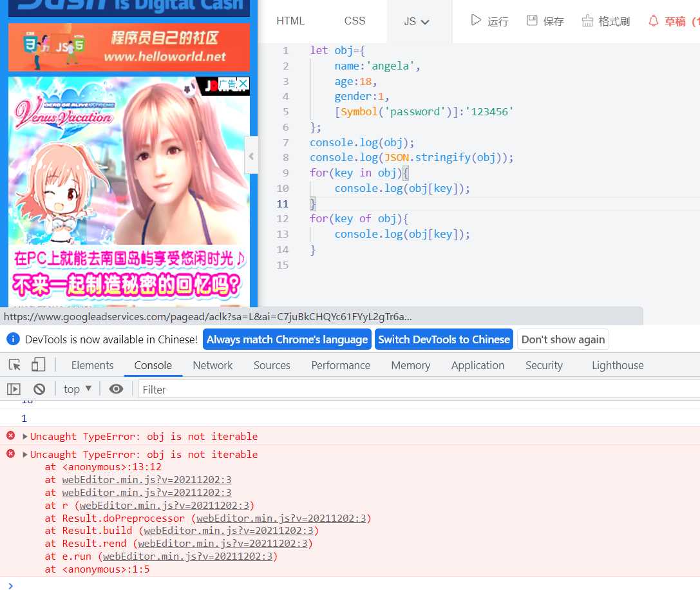Close the Venus Vacation ad with X
The width and height of the screenshot is (700, 590).
243,84
